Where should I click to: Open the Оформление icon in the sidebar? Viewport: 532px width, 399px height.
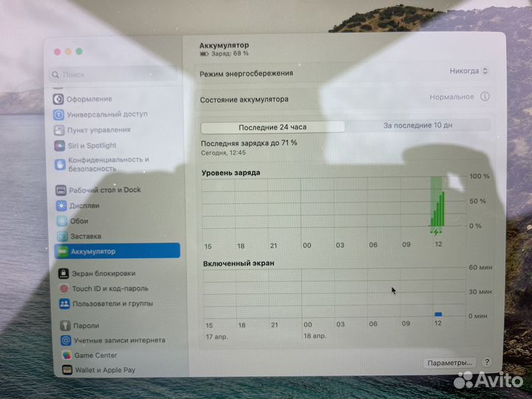pos(58,99)
